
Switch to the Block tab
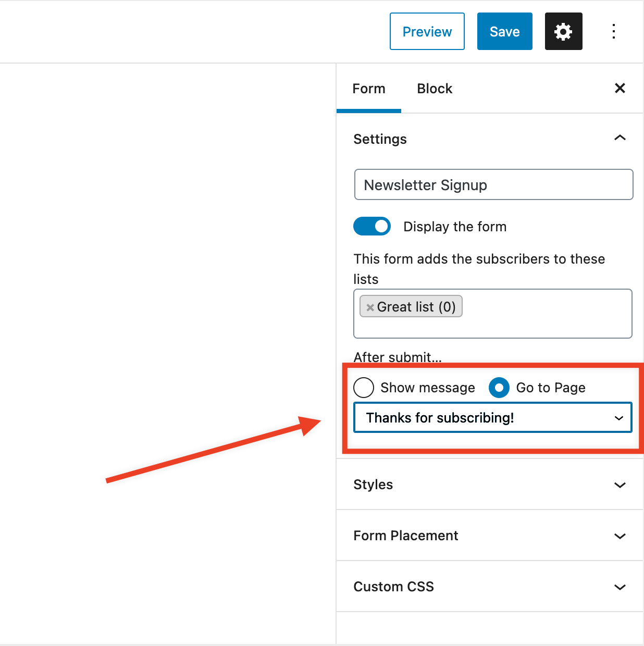point(435,89)
